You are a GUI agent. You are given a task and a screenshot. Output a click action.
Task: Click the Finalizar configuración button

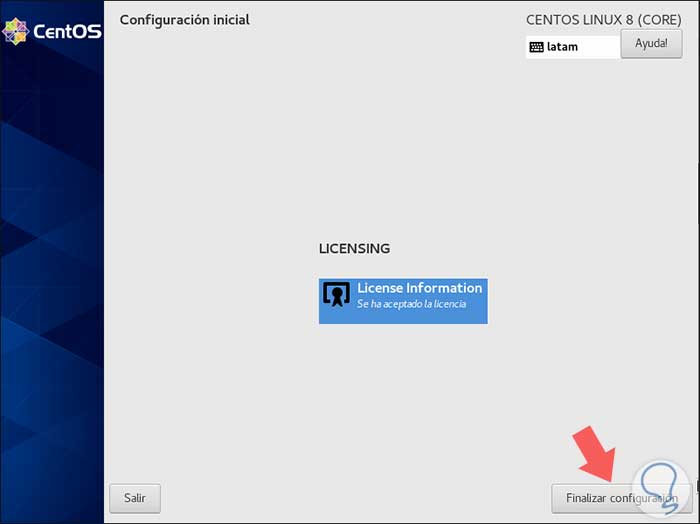coord(621,498)
